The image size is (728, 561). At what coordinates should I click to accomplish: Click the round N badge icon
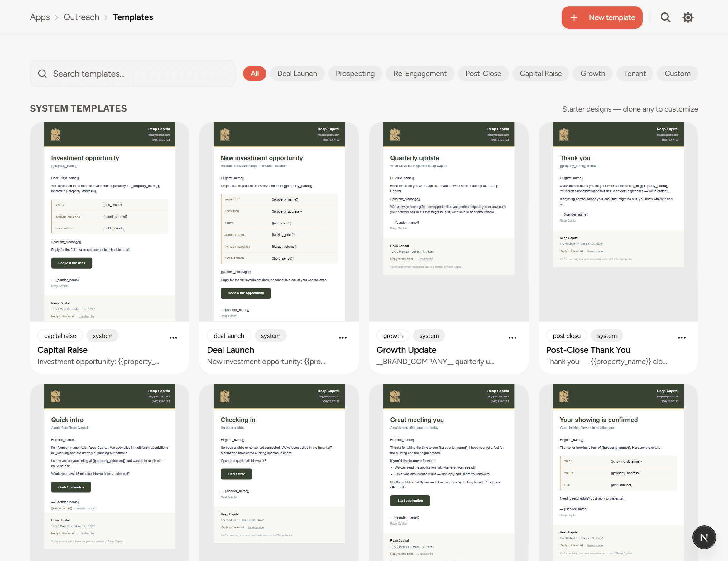pos(704,537)
